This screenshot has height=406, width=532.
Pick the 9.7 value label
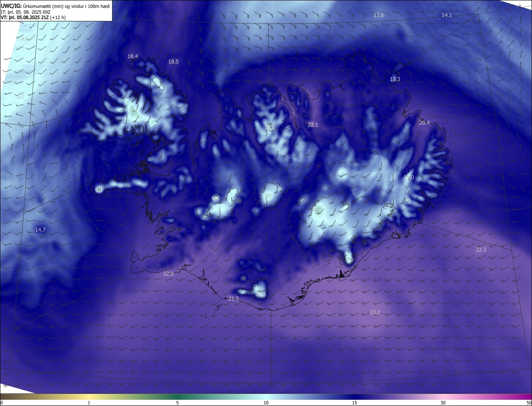click(21, 97)
